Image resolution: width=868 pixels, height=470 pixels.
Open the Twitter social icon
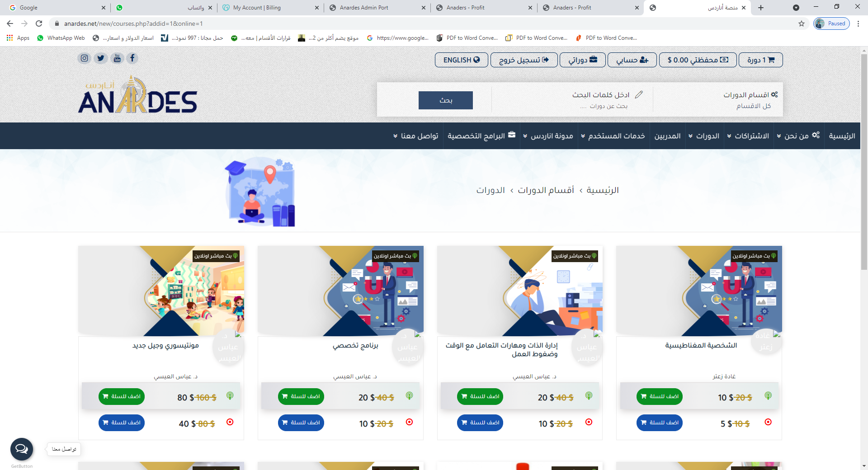(101, 58)
